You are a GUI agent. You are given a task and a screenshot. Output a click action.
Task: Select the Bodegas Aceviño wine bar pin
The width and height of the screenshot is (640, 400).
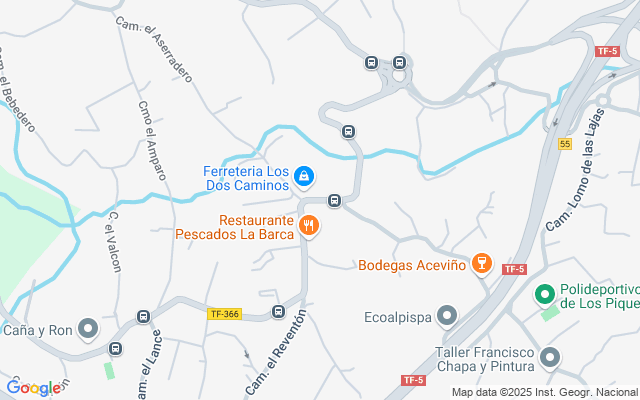(482, 264)
